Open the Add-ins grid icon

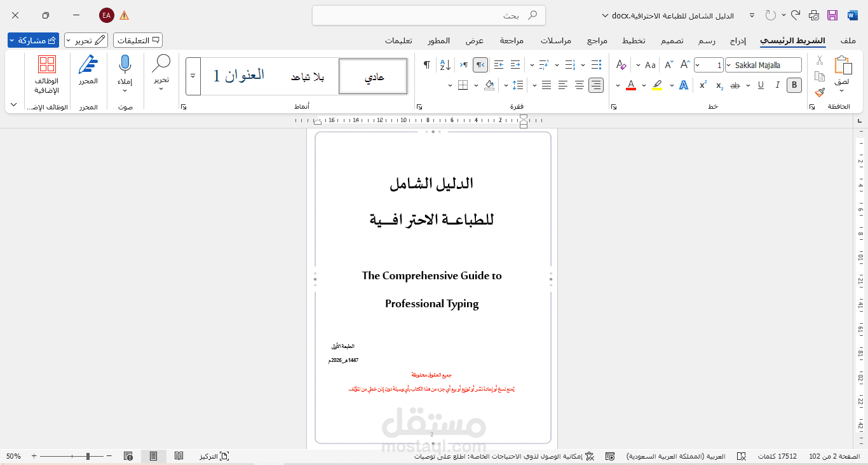[x=46, y=64]
